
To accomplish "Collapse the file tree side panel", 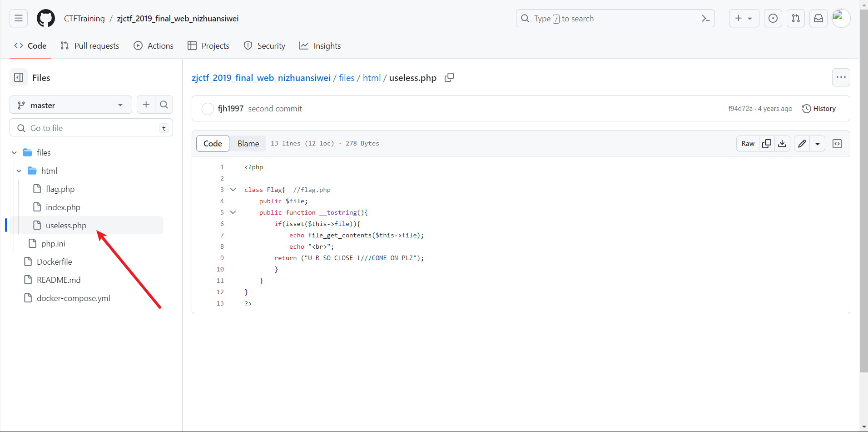I will coord(19,77).
